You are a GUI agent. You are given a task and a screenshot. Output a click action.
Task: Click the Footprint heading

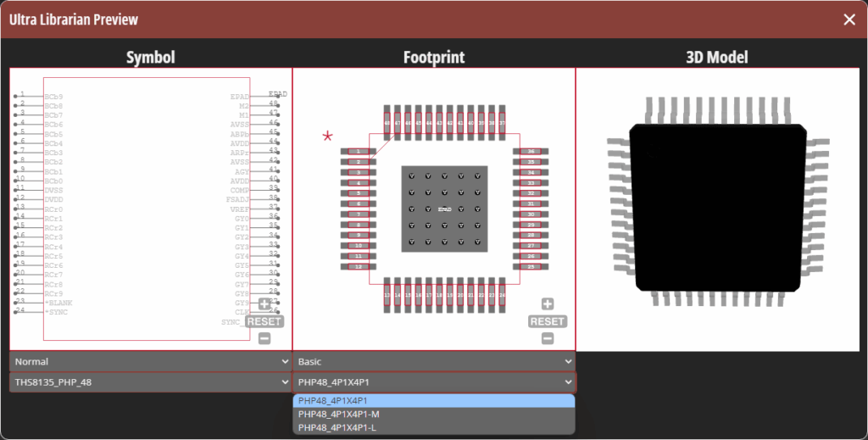[x=434, y=57]
